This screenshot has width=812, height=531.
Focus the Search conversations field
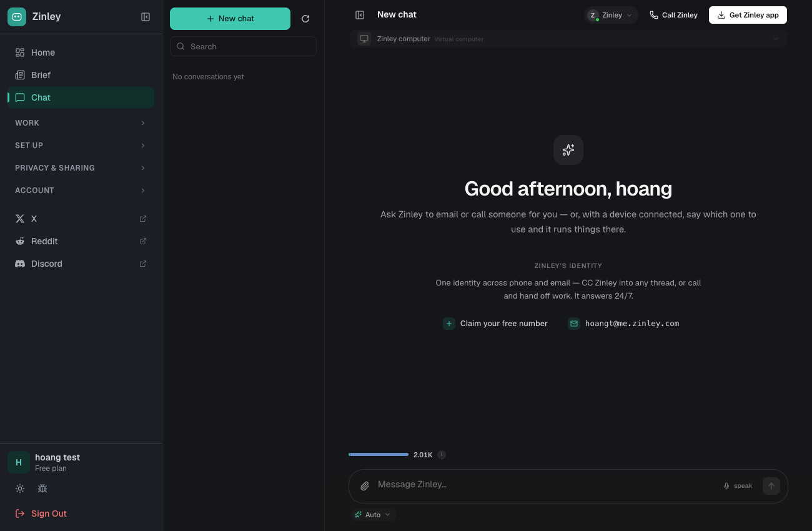tap(243, 46)
